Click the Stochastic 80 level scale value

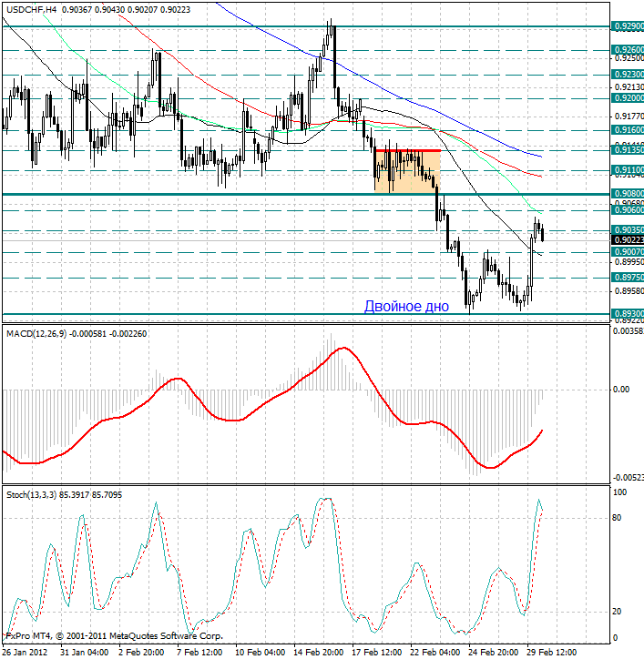click(617, 518)
